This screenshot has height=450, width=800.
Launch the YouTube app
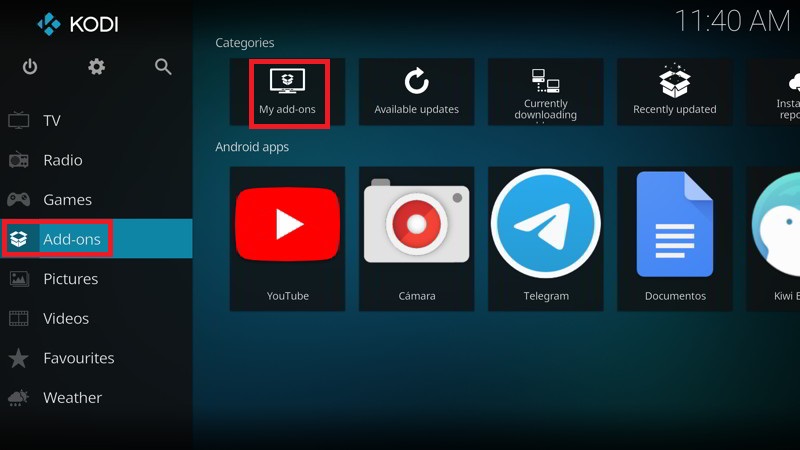click(x=287, y=238)
